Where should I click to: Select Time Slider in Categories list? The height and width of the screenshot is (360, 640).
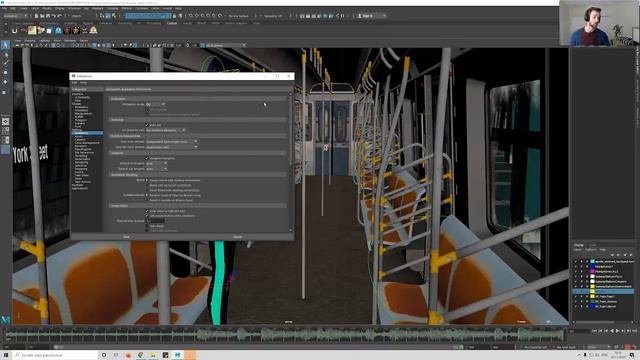[x=82, y=175]
